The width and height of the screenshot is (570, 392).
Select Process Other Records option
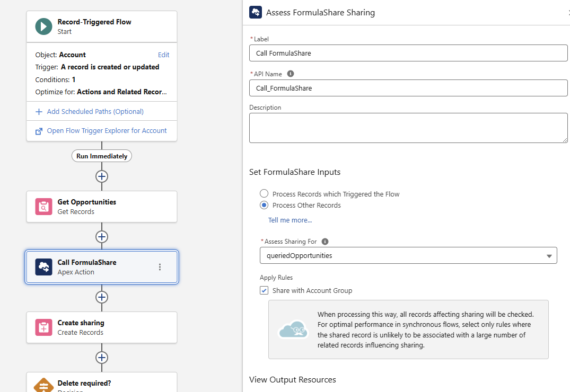(x=264, y=205)
